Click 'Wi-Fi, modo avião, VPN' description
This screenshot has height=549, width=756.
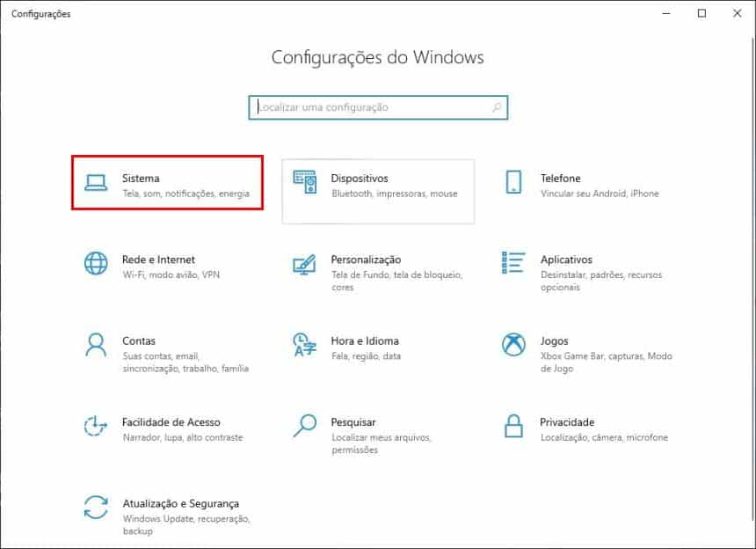(171, 274)
